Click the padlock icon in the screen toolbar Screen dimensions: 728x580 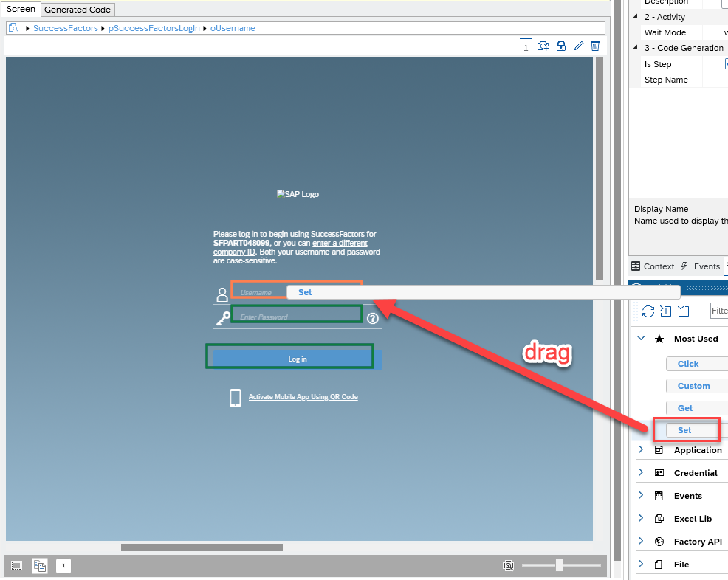click(561, 46)
